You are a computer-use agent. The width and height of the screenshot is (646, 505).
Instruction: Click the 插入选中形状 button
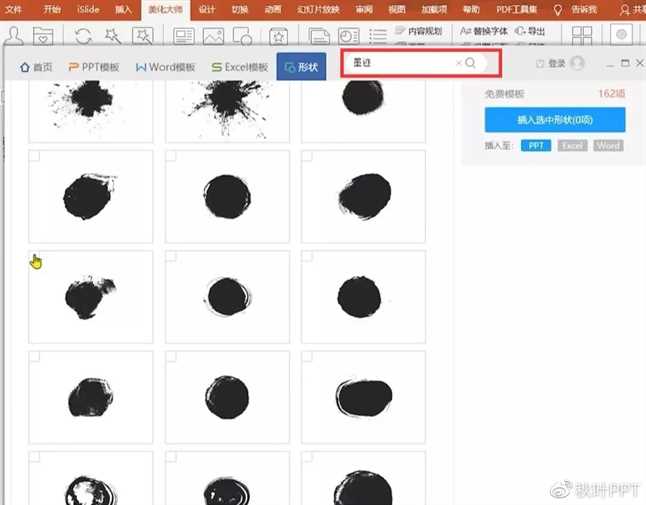tap(555, 119)
